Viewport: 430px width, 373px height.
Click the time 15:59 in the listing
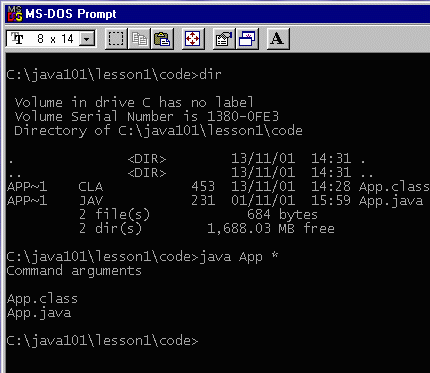(x=331, y=201)
